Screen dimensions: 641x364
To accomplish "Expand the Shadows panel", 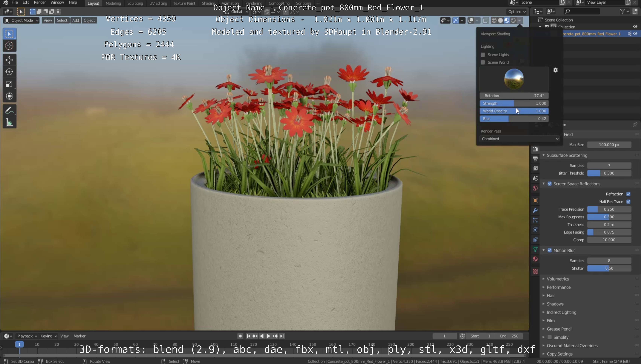I will click(555, 304).
